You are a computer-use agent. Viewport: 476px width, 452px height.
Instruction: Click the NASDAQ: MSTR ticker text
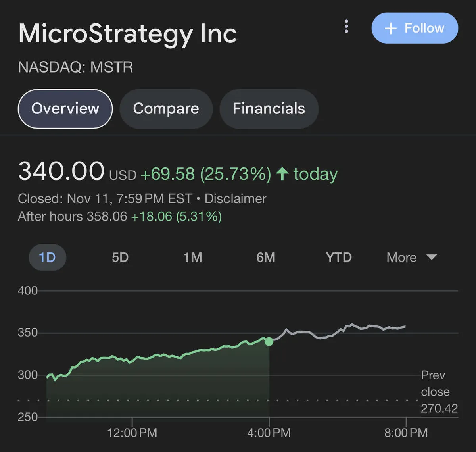pos(75,67)
